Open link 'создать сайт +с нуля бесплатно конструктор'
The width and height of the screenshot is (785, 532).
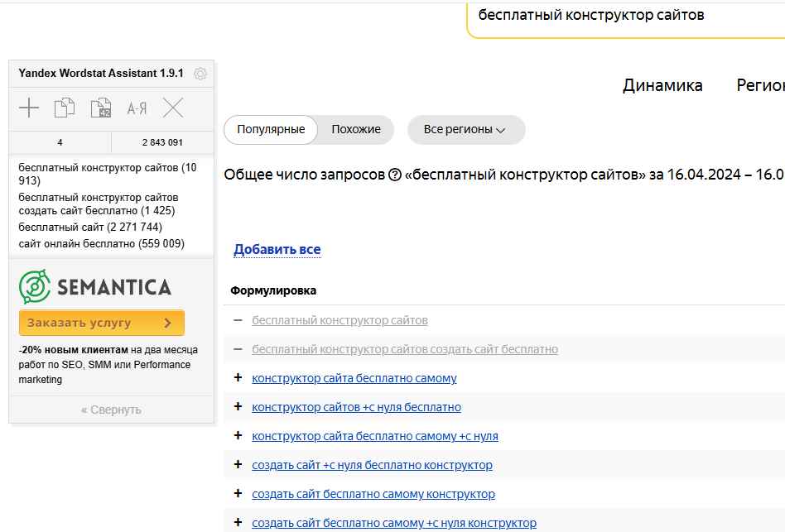point(372,466)
